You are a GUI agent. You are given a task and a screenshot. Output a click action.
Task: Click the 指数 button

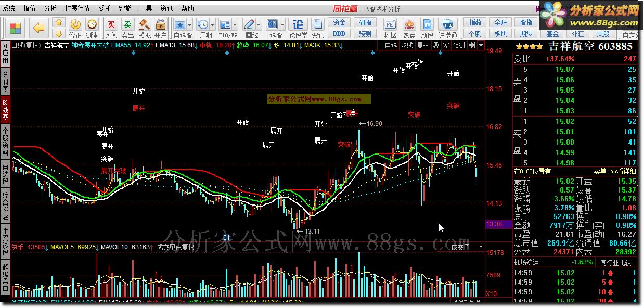[x=475, y=23]
